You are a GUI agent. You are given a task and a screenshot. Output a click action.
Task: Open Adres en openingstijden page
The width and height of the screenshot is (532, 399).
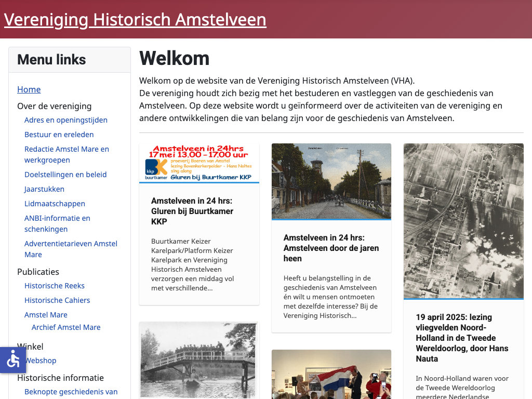pos(66,120)
